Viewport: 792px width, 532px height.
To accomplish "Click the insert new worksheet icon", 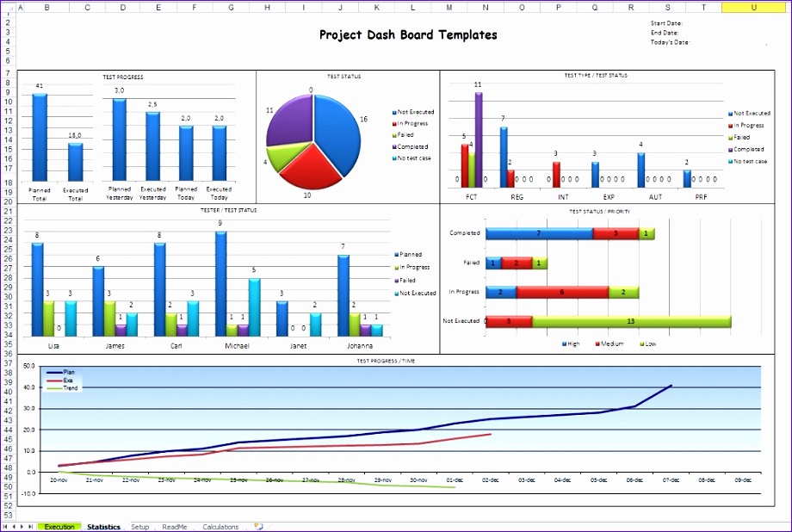I will coord(257,526).
